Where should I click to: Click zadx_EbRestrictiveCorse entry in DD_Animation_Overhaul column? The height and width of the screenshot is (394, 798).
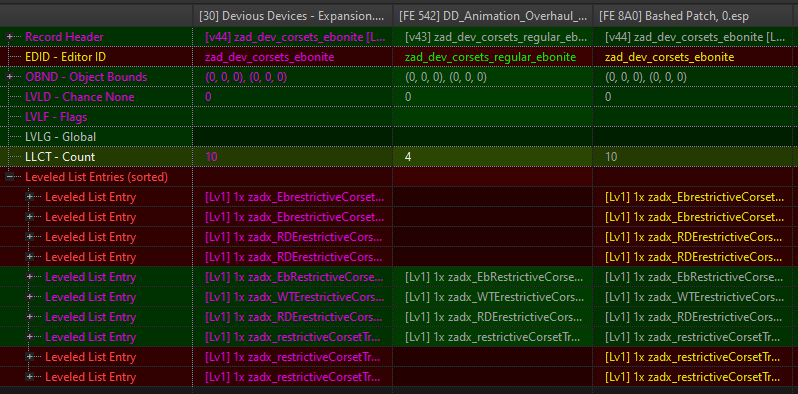point(494,277)
